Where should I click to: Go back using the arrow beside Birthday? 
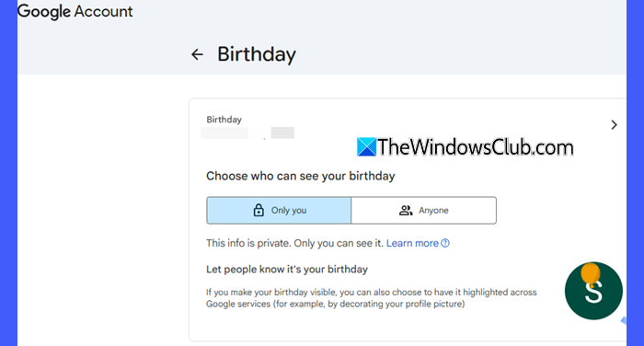click(x=197, y=54)
